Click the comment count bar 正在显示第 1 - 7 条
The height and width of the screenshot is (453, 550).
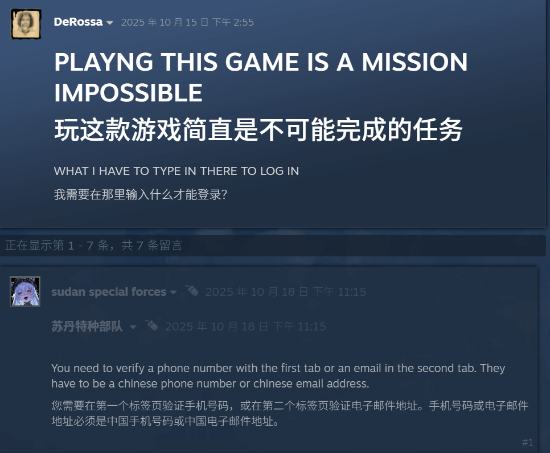(x=273, y=245)
